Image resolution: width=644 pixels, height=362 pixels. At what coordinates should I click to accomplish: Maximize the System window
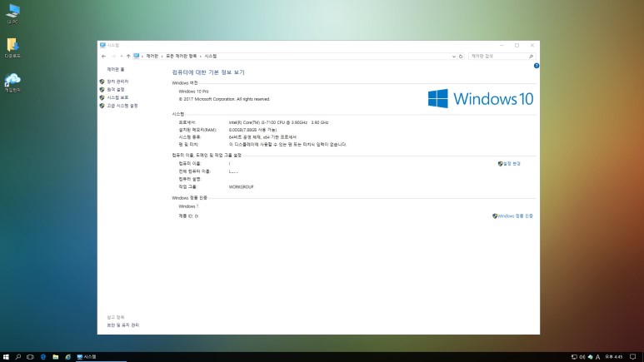point(517,45)
